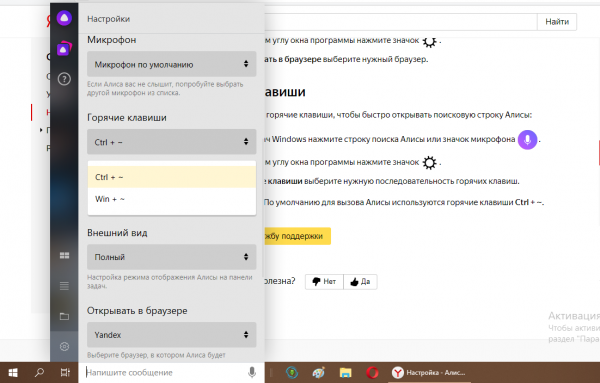Focus the Напишите сообщение input field
Viewport: 600px width, 383px height.
tap(165, 372)
